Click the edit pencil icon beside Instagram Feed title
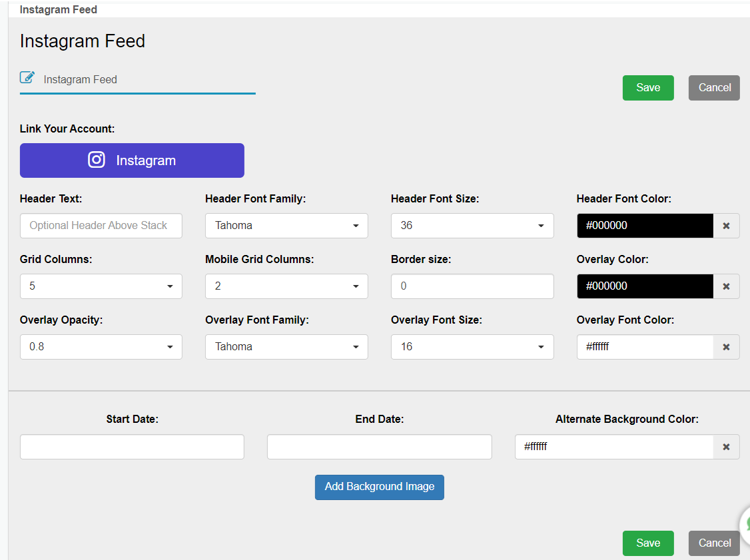This screenshot has width=750, height=560. (x=27, y=77)
